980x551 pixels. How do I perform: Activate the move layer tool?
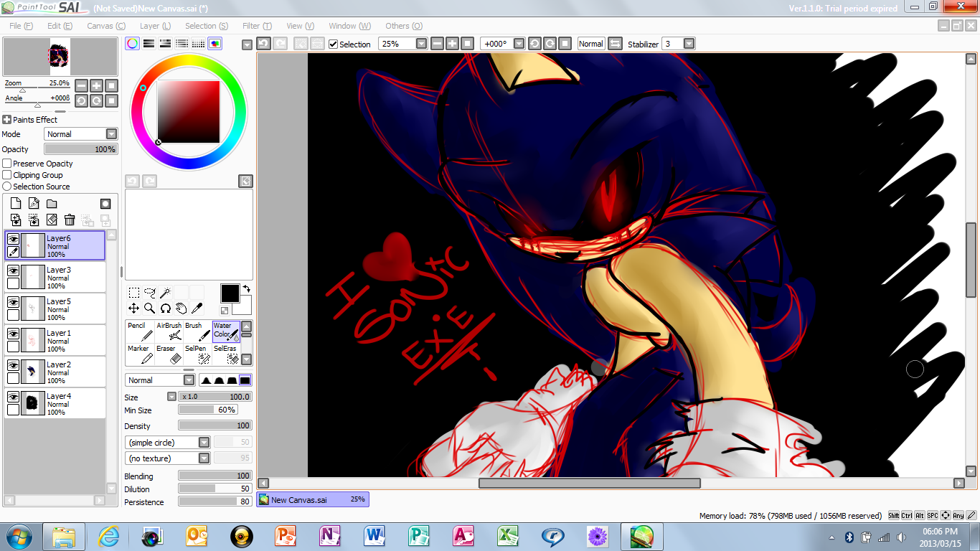tap(134, 309)
